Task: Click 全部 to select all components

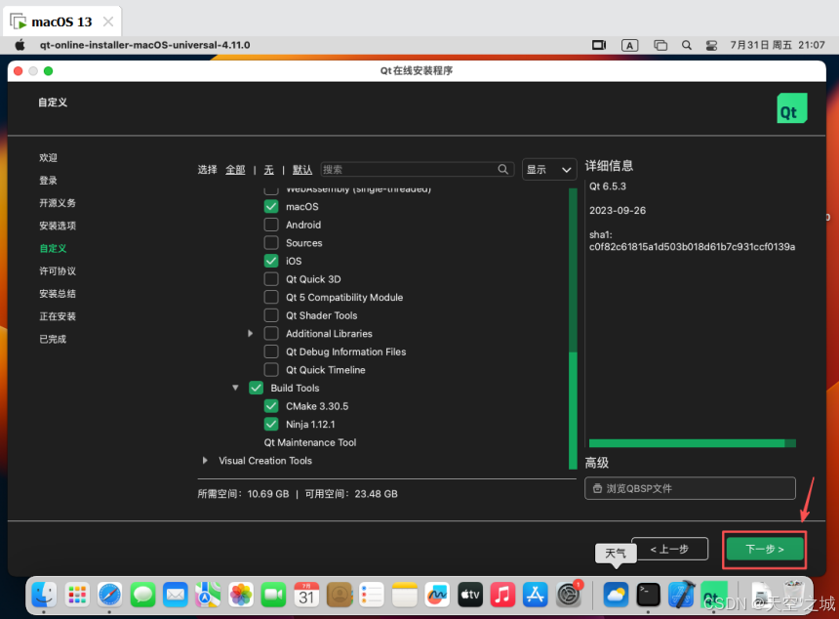Action: coord(235,170)
